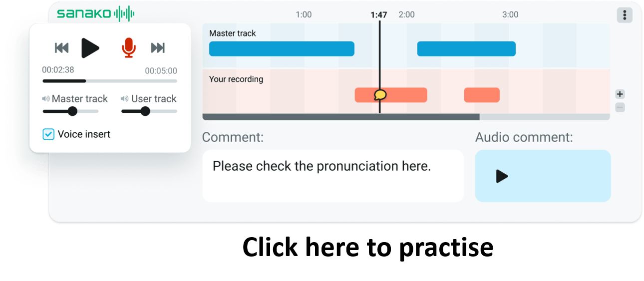Skip forward to the next track
Screen dimensions: 644x281
pyautogui.click(x=158, y=48)
